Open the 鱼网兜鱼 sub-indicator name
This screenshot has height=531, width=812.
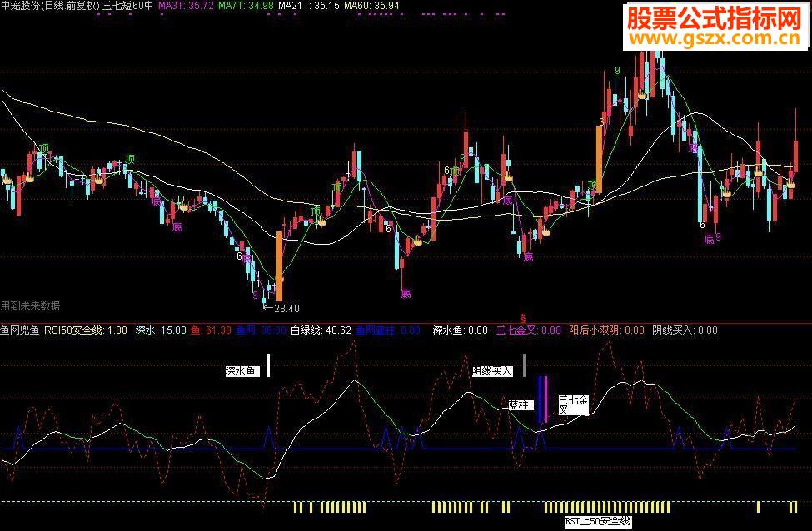click(x=20, y=330)
